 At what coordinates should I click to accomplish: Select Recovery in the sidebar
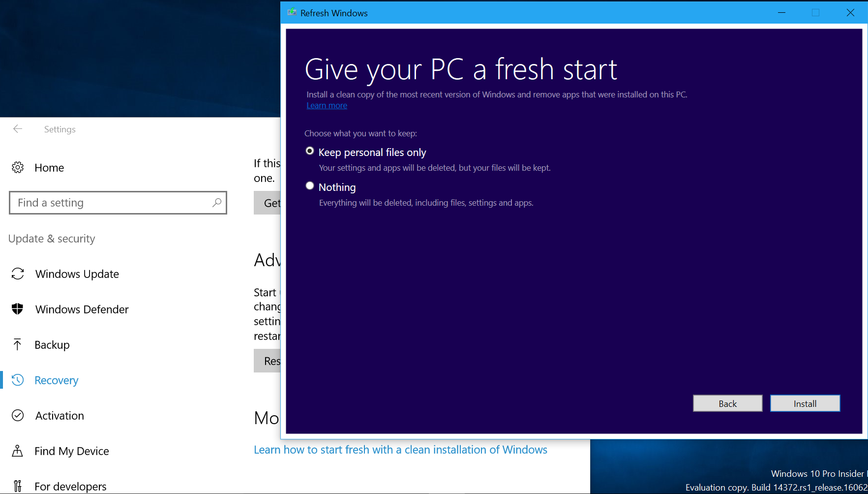click(57, 380)
